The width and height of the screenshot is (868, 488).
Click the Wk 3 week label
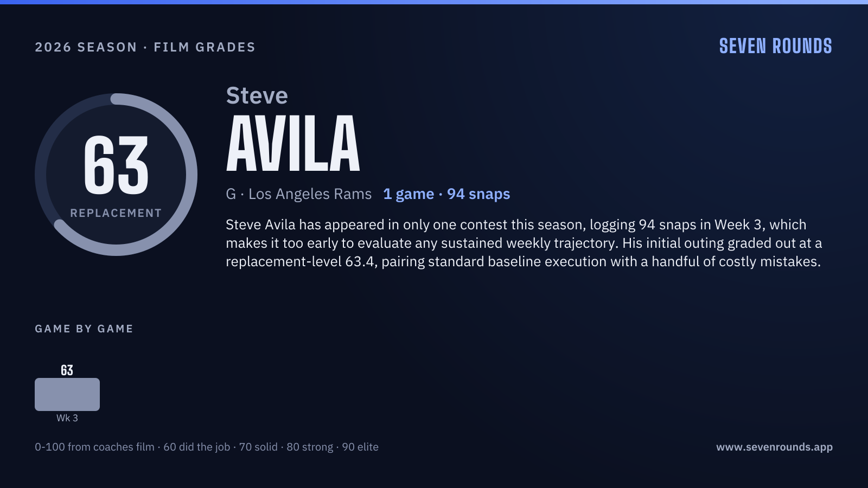(67, 418)
